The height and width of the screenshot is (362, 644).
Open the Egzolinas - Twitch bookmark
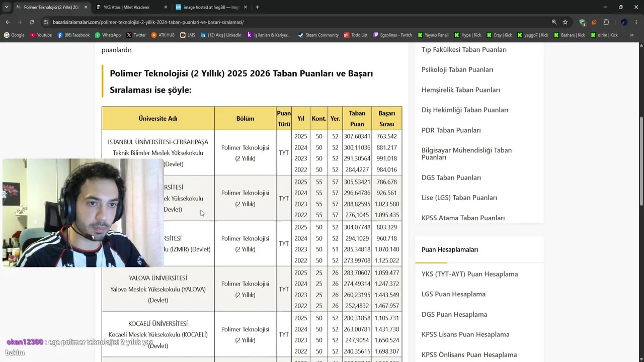point(392,35)
